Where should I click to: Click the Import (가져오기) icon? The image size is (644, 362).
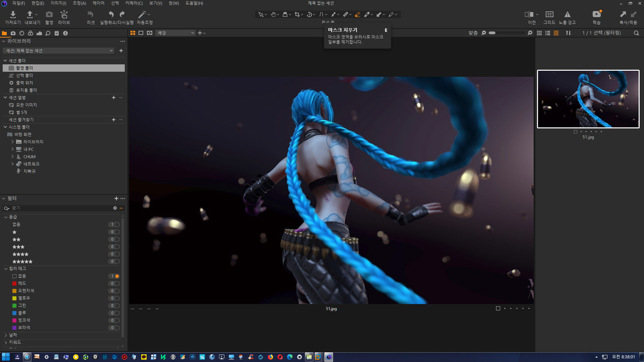click(x=13, y=14)
